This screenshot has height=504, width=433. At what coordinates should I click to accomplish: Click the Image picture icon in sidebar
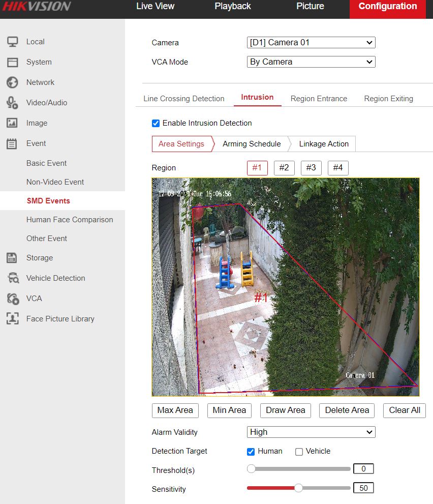tap(12, 123)
